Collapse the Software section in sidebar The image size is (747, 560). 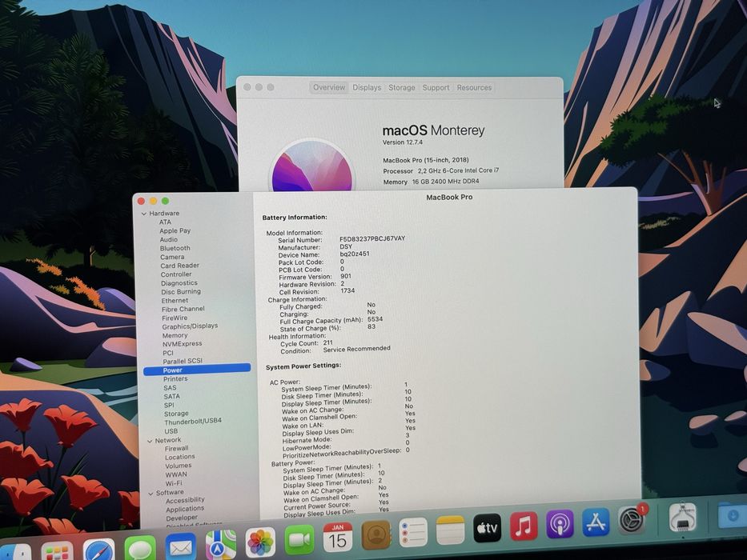[151, 494]
